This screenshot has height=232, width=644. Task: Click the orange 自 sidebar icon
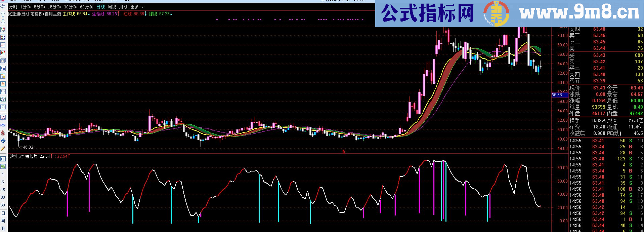[3, 84]
